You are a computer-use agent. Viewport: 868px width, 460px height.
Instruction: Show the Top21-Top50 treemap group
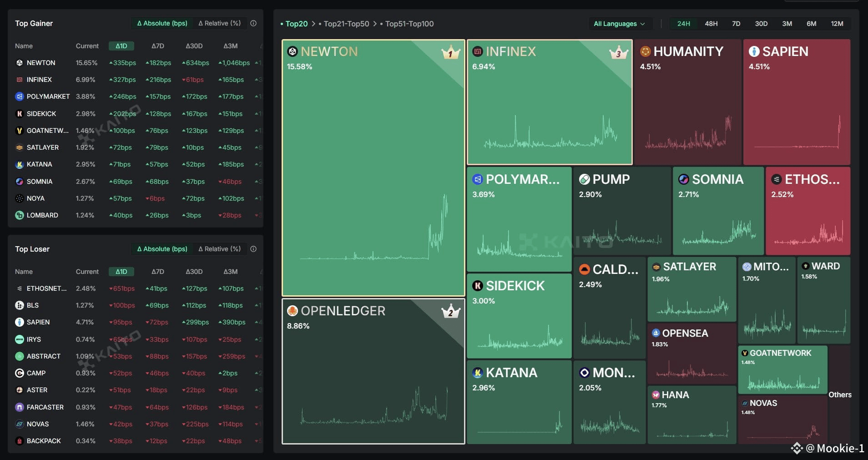coord(344,24)
